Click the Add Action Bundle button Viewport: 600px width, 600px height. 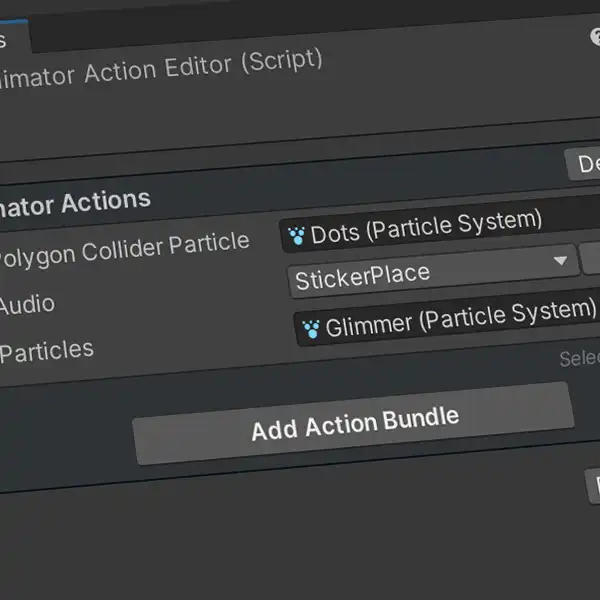pyautogui.click(x=354, y=424)
